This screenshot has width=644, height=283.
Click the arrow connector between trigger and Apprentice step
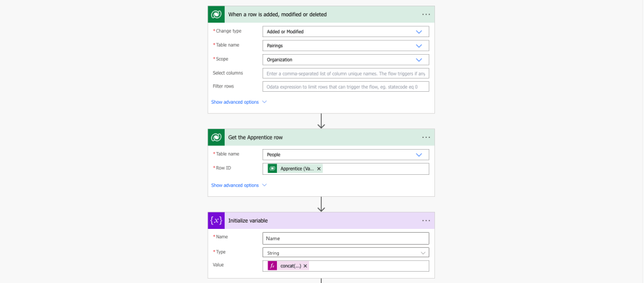click(x=321, y=121)
